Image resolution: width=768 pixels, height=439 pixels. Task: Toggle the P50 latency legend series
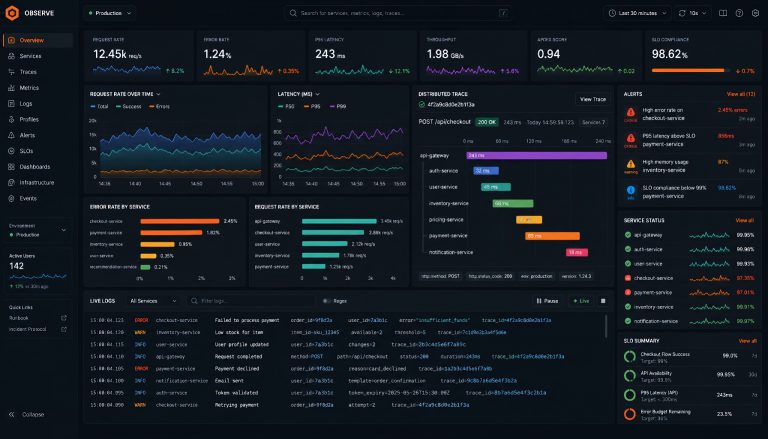coord(286,106)
